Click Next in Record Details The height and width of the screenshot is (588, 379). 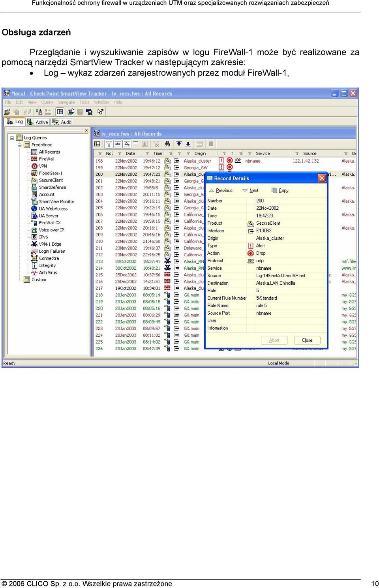[x=251, y=190]
